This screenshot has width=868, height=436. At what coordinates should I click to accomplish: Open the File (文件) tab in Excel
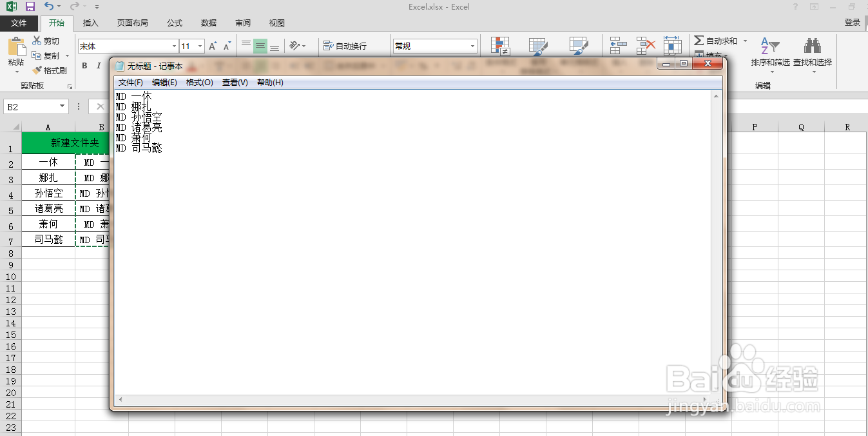tap(19, 23)
